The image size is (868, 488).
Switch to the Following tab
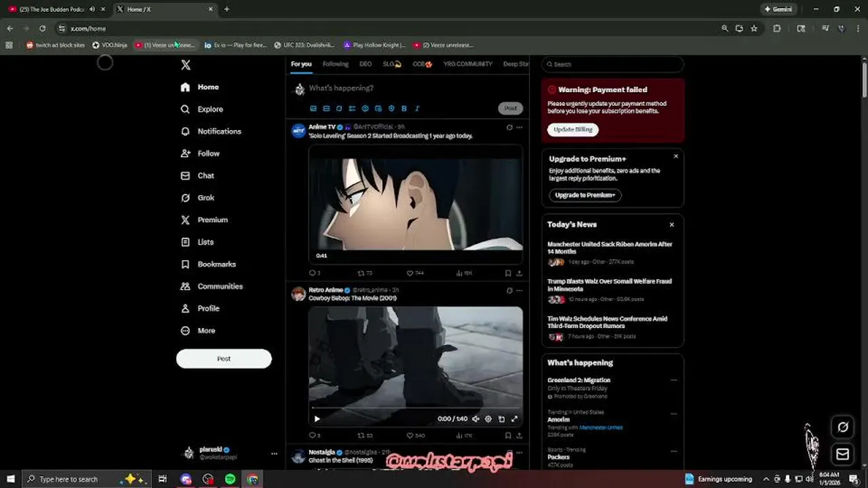tap(335, 64)
